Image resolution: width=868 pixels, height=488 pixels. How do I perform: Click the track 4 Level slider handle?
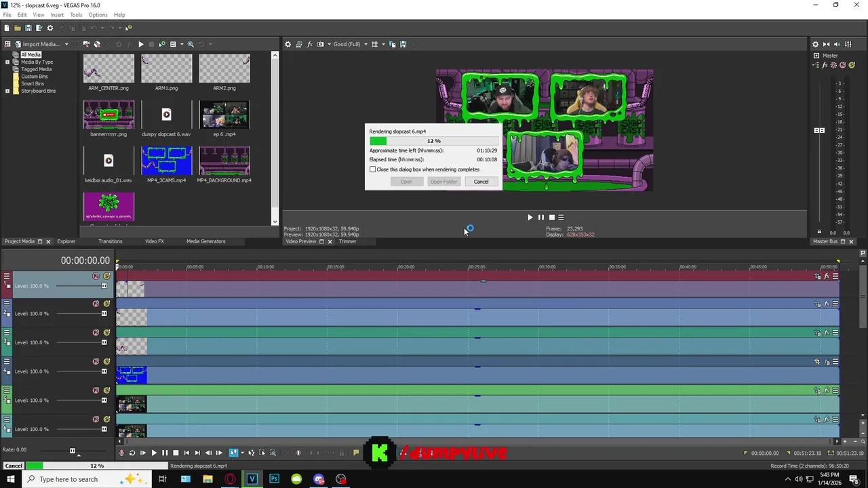pyautogui.click(x=104, y=371)
